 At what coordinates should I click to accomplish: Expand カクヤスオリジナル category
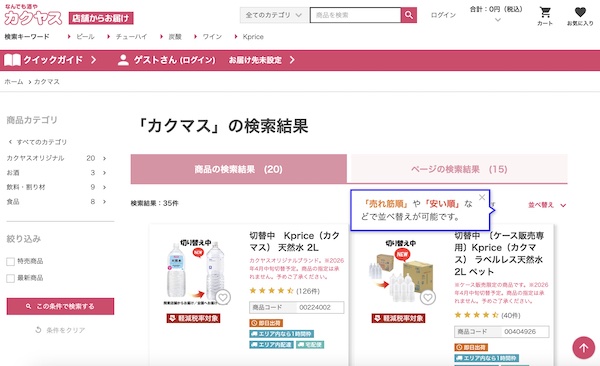tap(56, 158)
